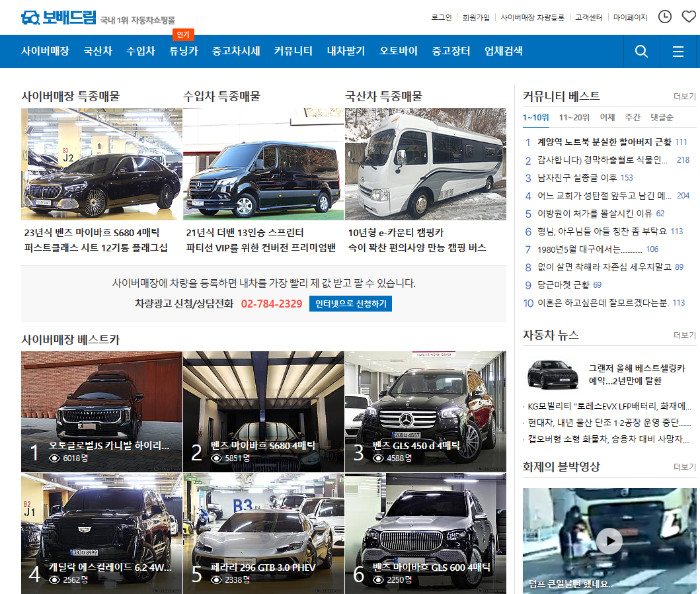
Task: Select the 댓글순 tab
Action: coord(662,118)
